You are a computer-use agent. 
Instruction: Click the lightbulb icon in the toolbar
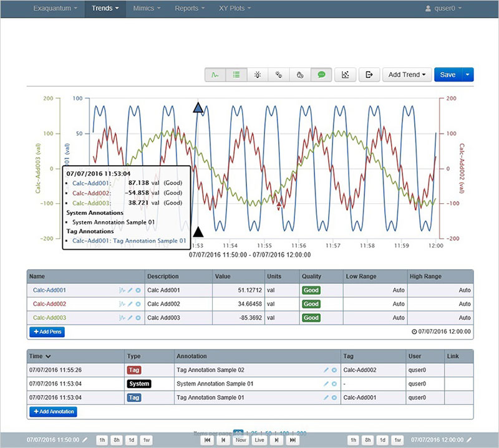click(x=258, y=75)
